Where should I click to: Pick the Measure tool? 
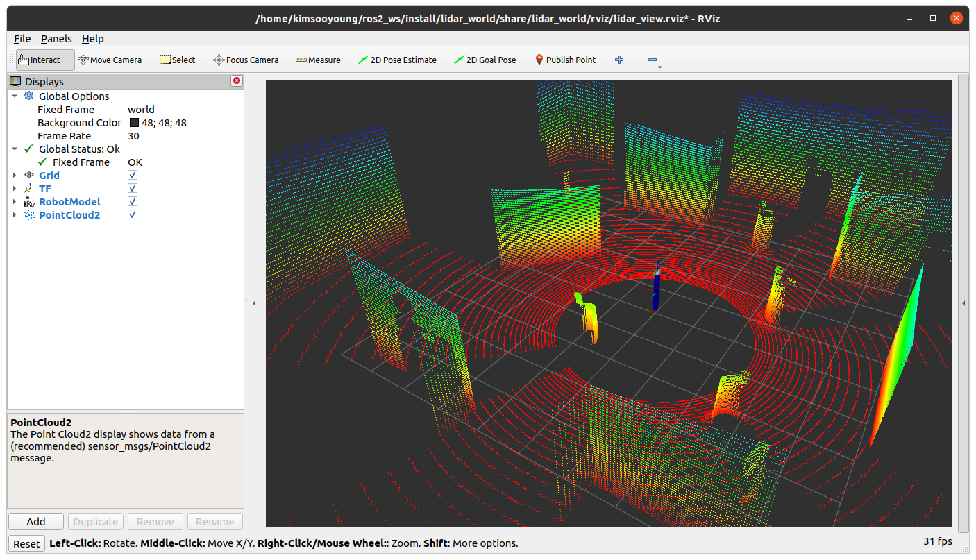(x=318, y=60)
